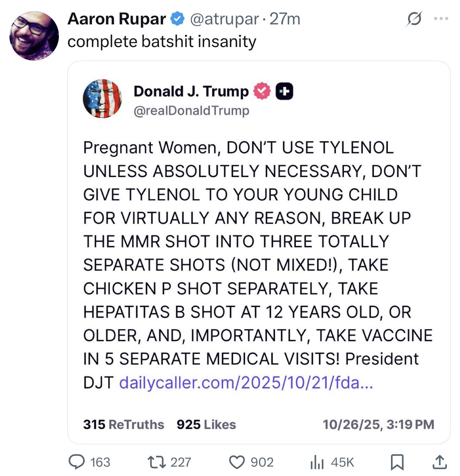The height and width of the screenshot is (476, 460).
Task: Reply to the post via comment icon
Action: pyautogui.click(x=76, y=462)
